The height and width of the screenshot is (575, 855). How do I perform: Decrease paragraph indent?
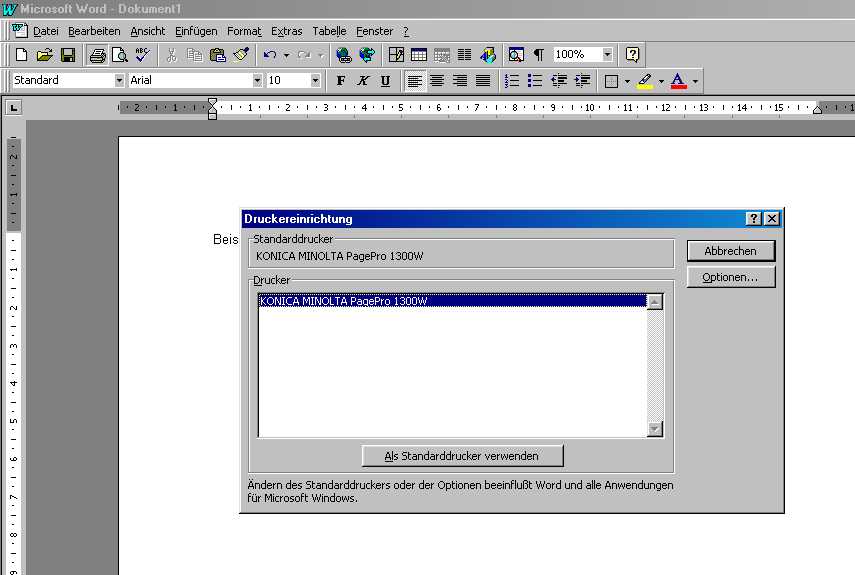(558, 81)
